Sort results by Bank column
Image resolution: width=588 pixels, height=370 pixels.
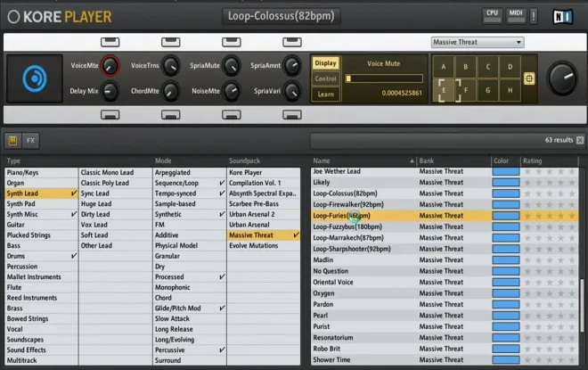pyautogui.click(x=453, y=161)
